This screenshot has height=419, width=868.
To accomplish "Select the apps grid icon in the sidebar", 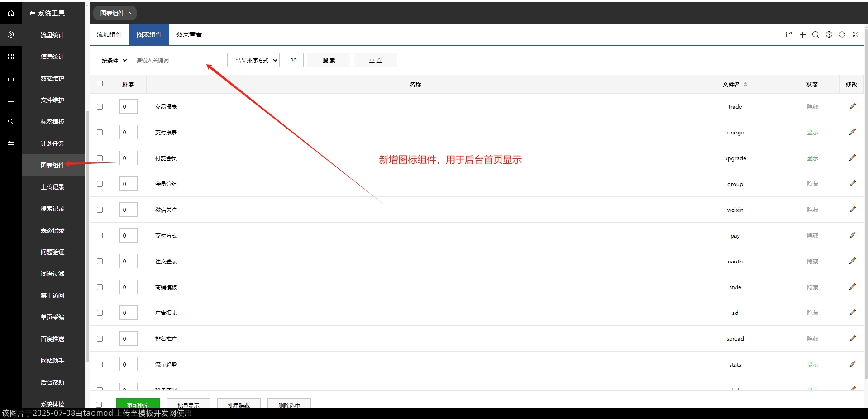I will [10, 57].
